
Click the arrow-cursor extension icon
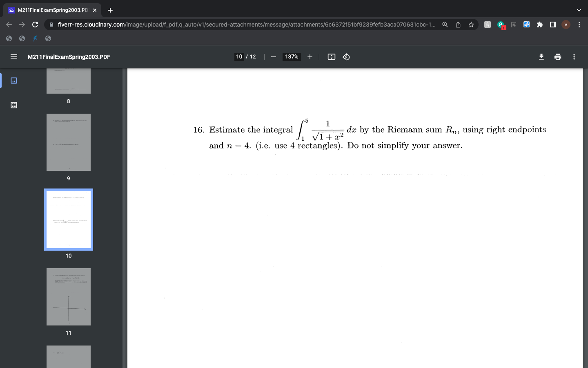tap(514, 25)
